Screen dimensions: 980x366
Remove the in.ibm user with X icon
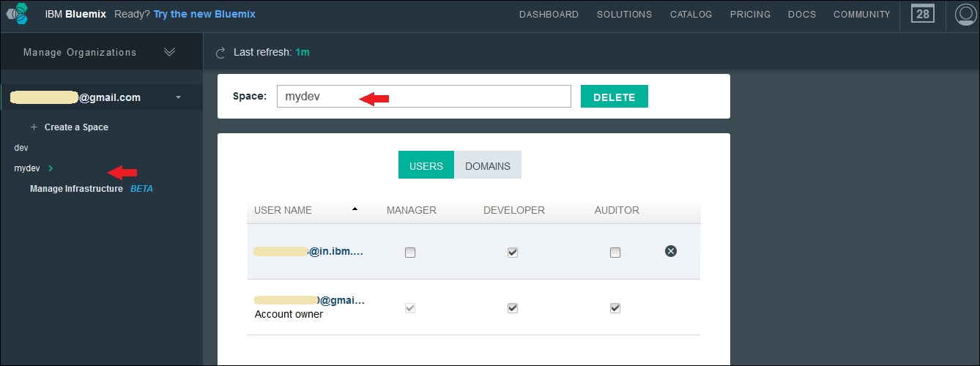pos(670,251)
